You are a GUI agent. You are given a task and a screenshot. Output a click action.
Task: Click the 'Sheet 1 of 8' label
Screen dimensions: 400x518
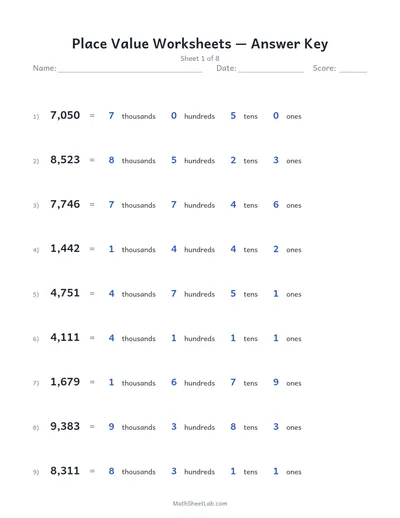(x=200, y=59)
